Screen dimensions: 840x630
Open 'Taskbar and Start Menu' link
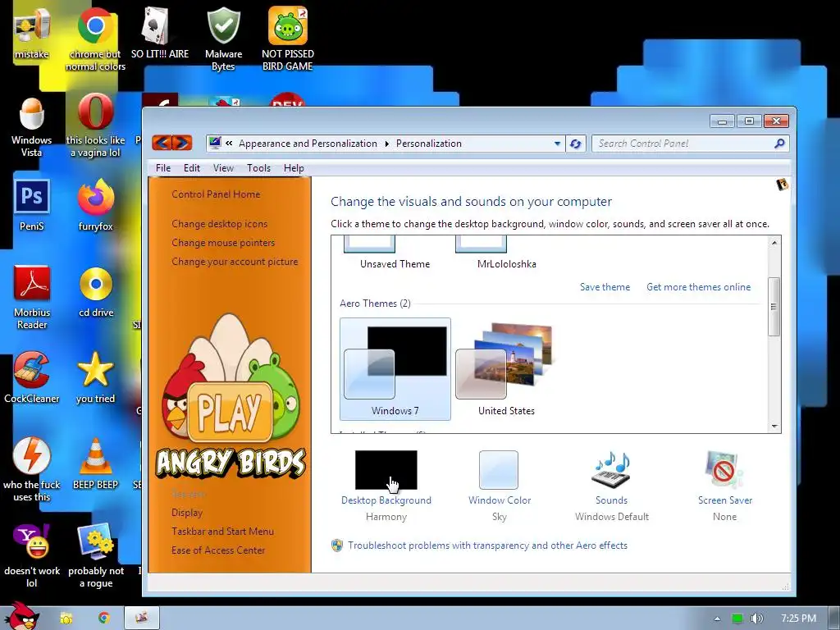pyautogui.click(x=222, y=532)
